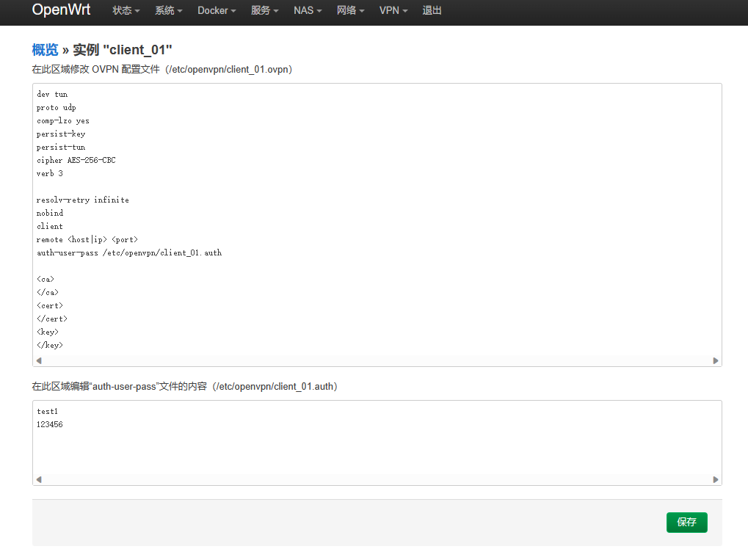Go back to 概览 via breadcrumb
Viewport: 748px width, 560px height.
[x=45, y=50]
